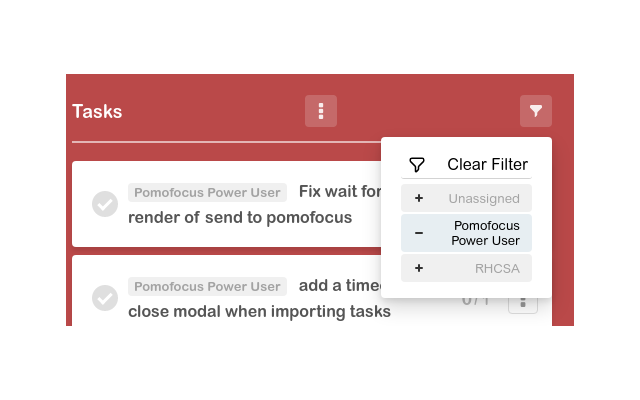
Task: Click the pomodoro count on the second task
Action: [475, 300]
